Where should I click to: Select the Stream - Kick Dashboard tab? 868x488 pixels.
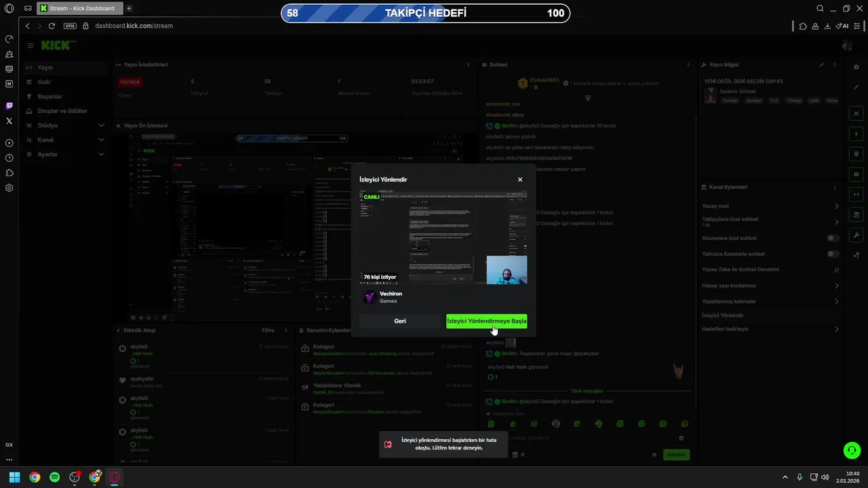click(x=80, y=8)
